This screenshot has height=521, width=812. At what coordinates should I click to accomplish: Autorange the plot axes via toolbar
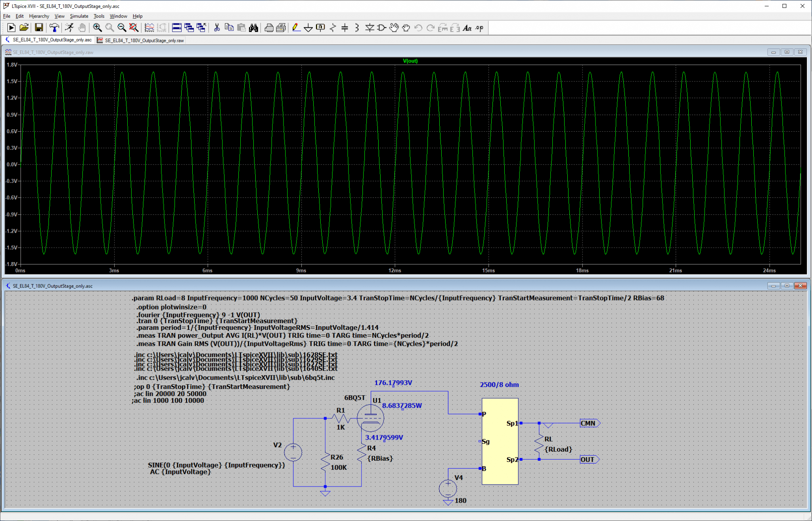tap(149, 27)
